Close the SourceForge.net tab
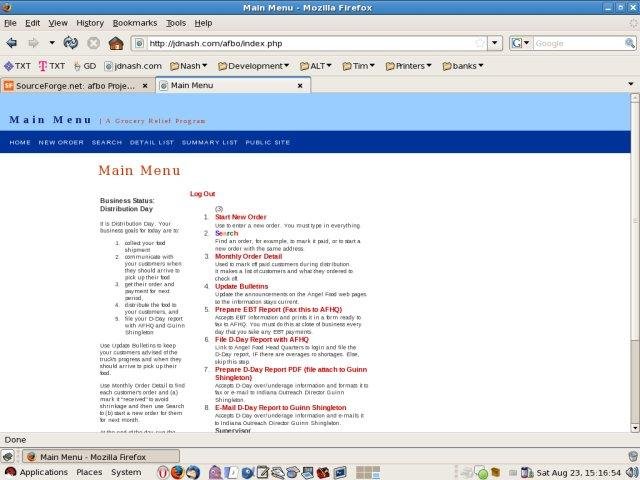Image resolution: width=640 pixels, height=480 pixels. click(145, 86)
